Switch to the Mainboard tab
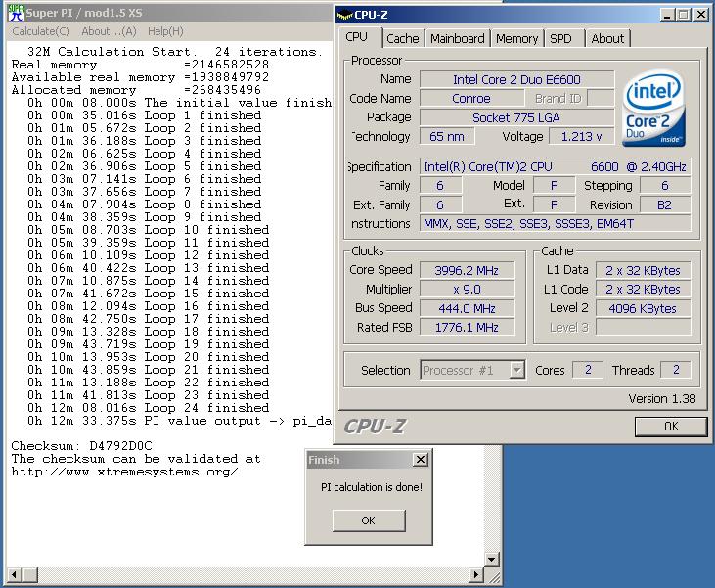Image resolution: width=715 pixels, height=588 pixels. point(458,39)
